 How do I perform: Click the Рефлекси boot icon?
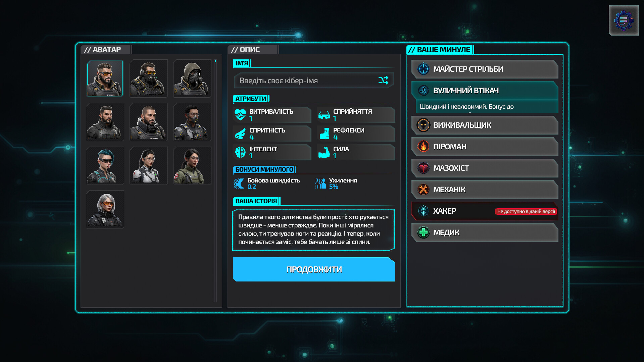[324, 134]
